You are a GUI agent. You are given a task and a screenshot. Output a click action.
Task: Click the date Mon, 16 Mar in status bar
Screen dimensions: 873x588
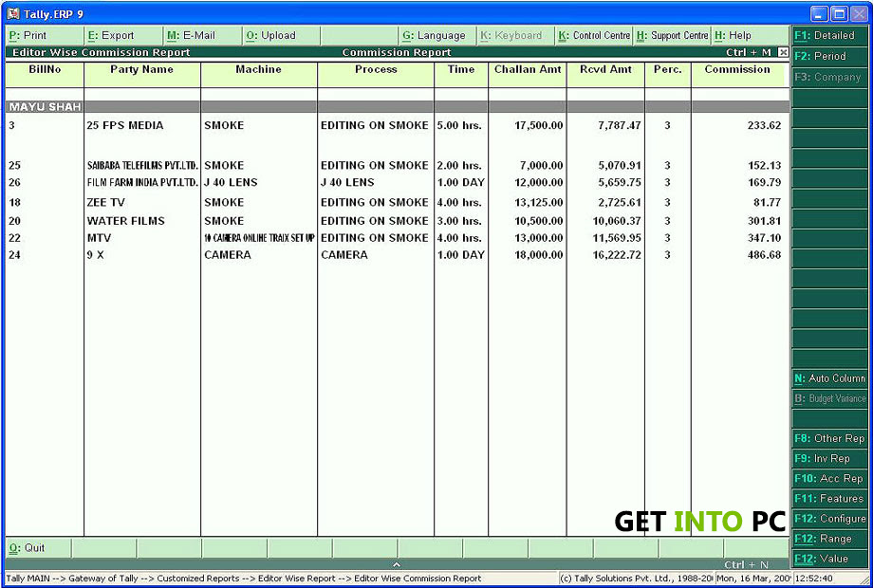click(753, 579)
